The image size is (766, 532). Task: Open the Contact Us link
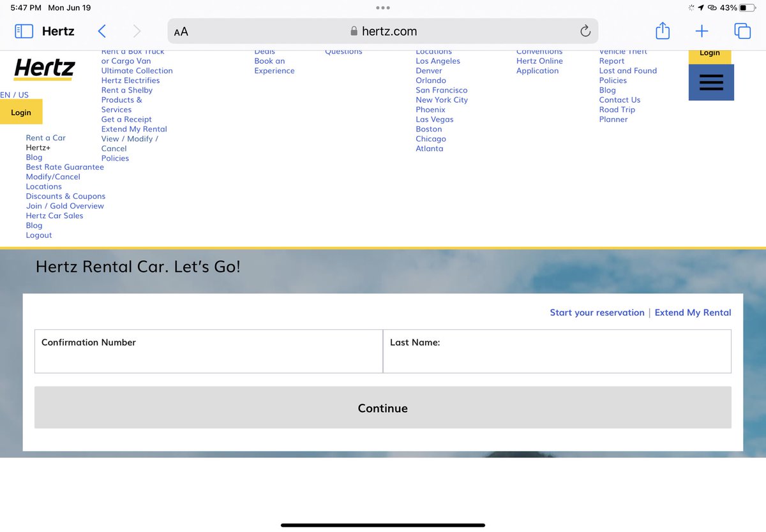(x=620, y=100)
